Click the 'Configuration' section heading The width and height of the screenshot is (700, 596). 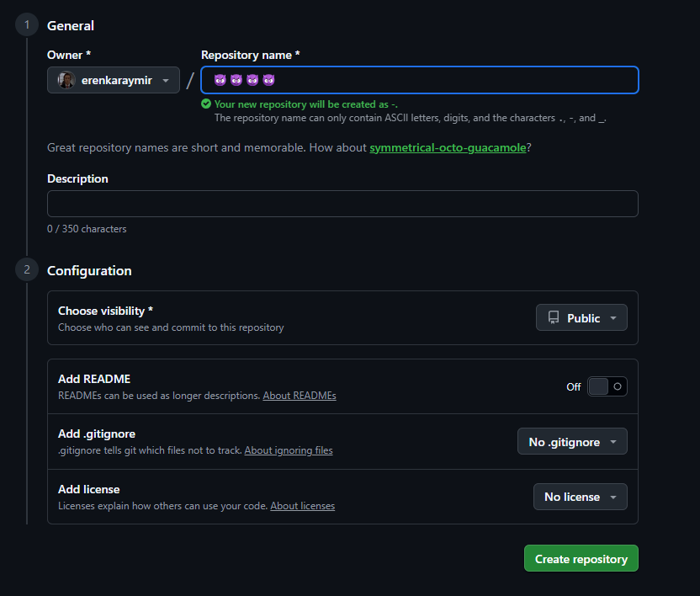[x=89, y=271]
